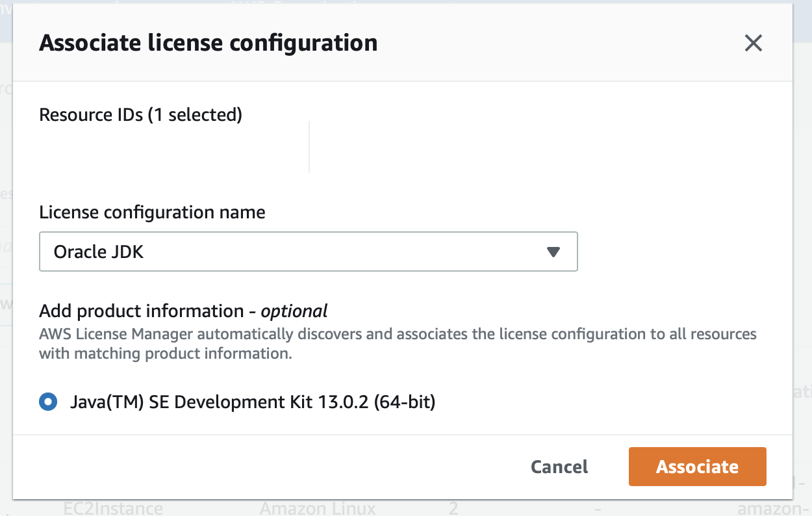Cancel the license configuration association
The height and width of the screenshot is (516, 812).
tap(559, 467)
